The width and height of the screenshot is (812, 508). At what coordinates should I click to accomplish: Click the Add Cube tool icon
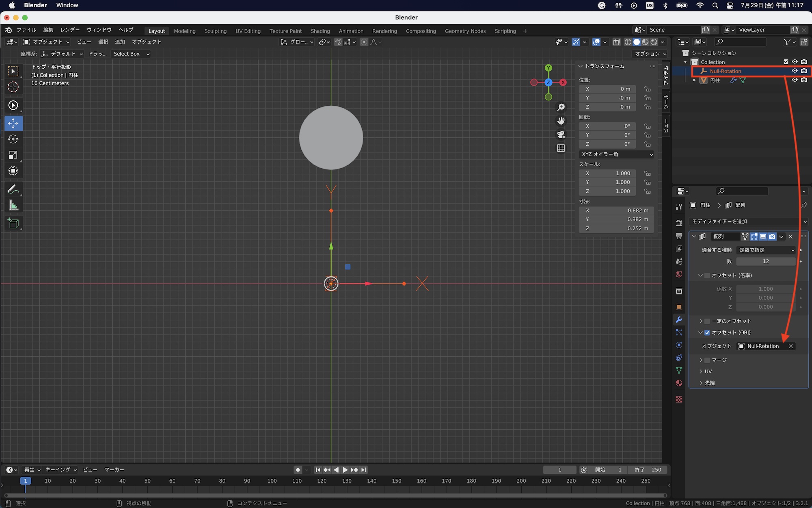coord(13,223)
